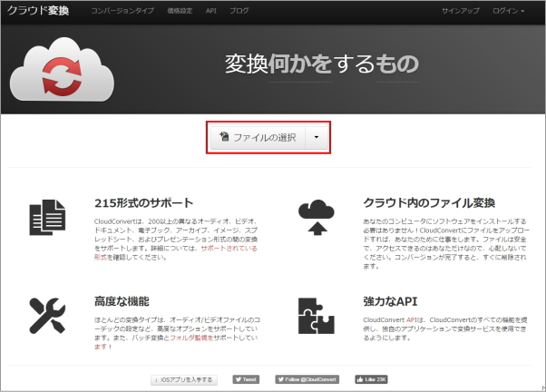Click the ファイルの選択 button
546x392 pixels.
point(258,137)
